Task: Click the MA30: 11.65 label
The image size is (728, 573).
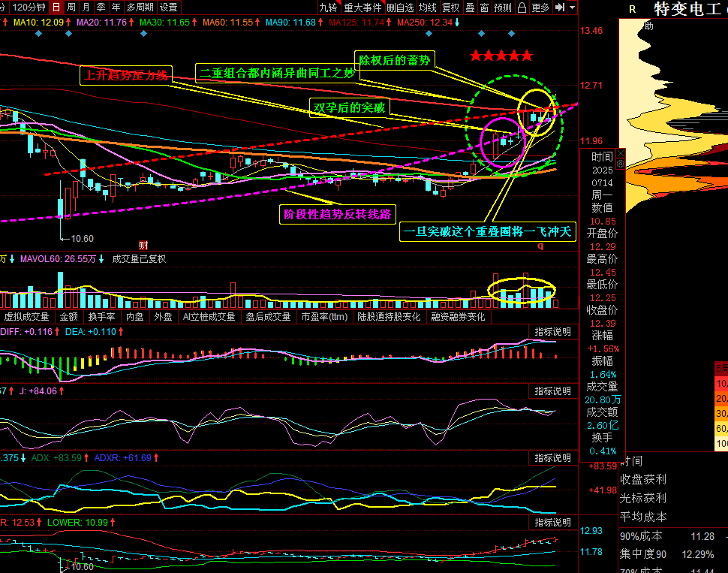Action: click(x=165, y=23)
